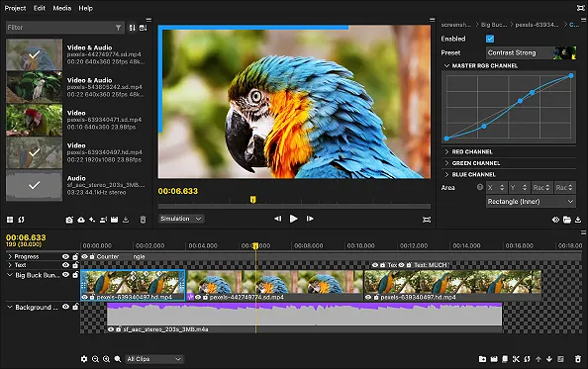This screenshot has width=588, height=369.
Task: Click the trash icon in timeline toolbar
Action: (578, 359)
